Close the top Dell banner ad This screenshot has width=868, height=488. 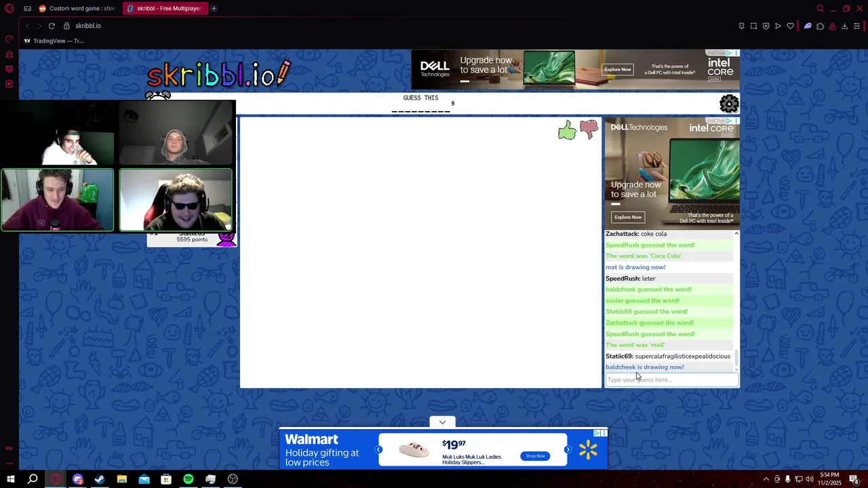pos(736,53)
